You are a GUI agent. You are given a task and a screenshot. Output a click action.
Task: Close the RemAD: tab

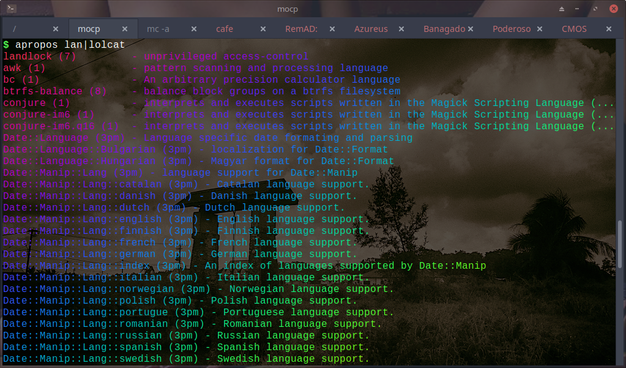point(332,29)
